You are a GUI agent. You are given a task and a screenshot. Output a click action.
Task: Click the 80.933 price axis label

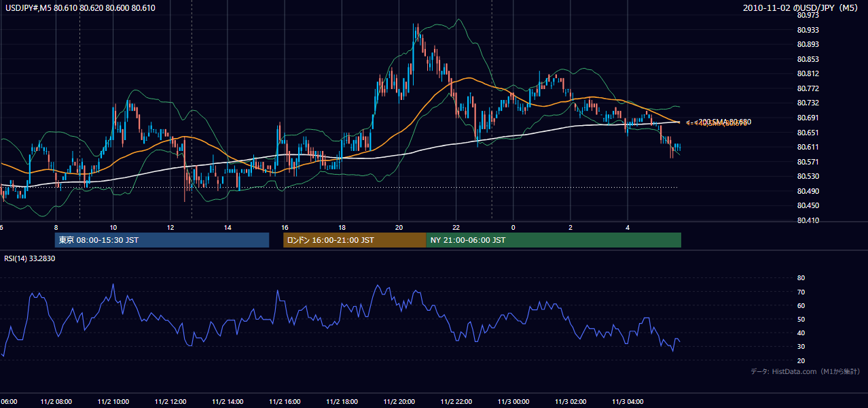808,30
